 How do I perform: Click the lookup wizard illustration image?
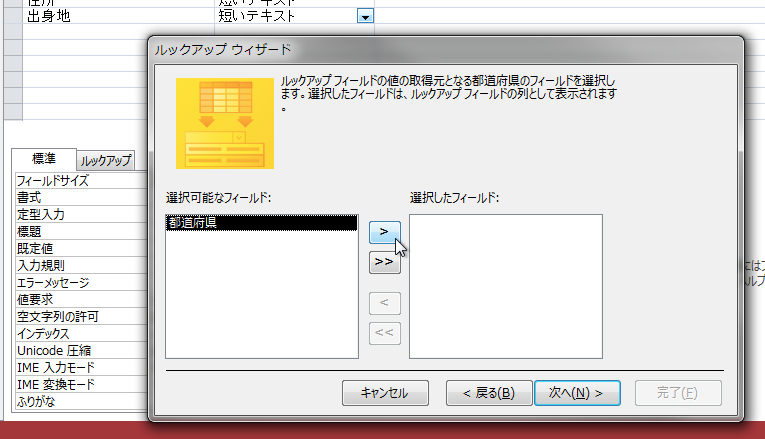tap(225, 123)
